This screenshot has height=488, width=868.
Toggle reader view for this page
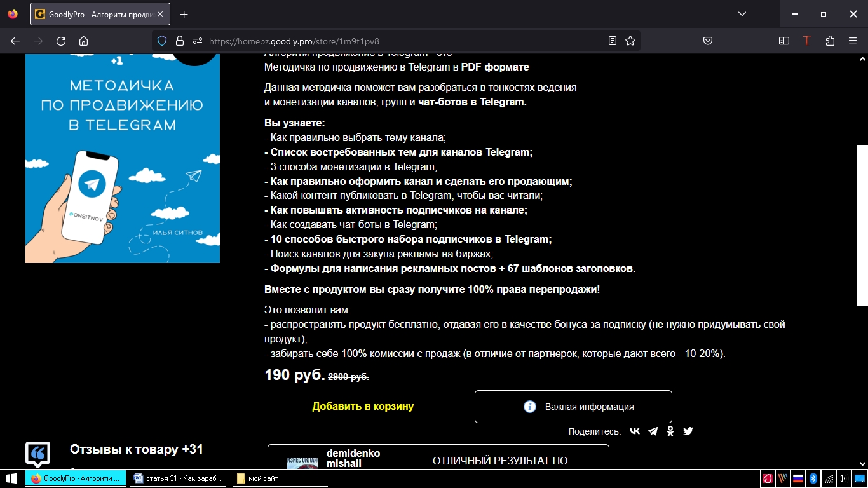613,41
